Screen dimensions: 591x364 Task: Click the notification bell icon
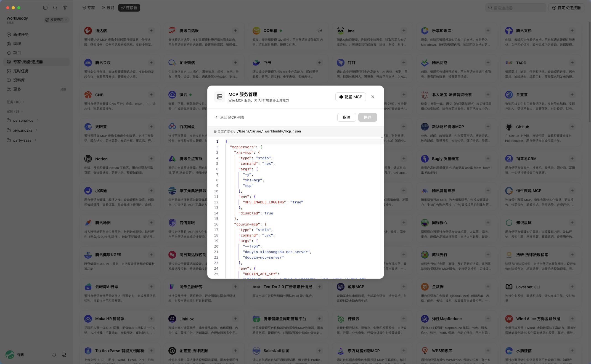pyautogui.click(x=54, y=355)
